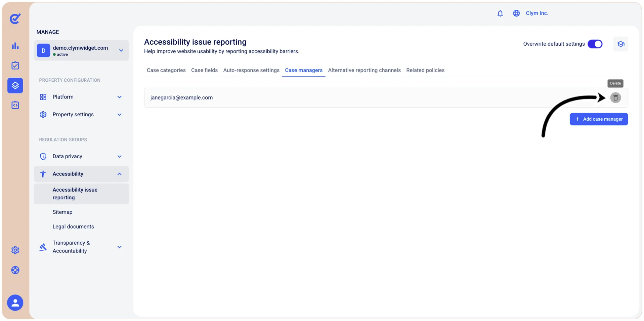Click the Transparency gavel icon

(43, 247)
